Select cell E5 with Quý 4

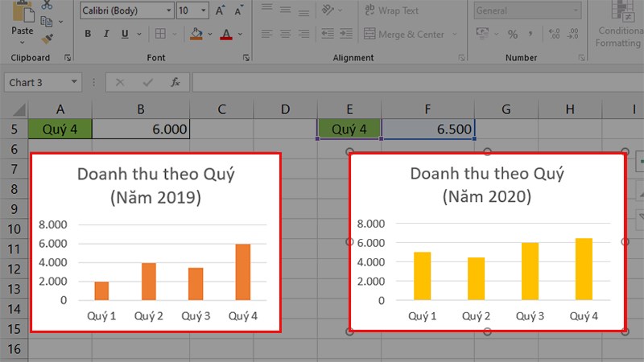click(349, 130)
